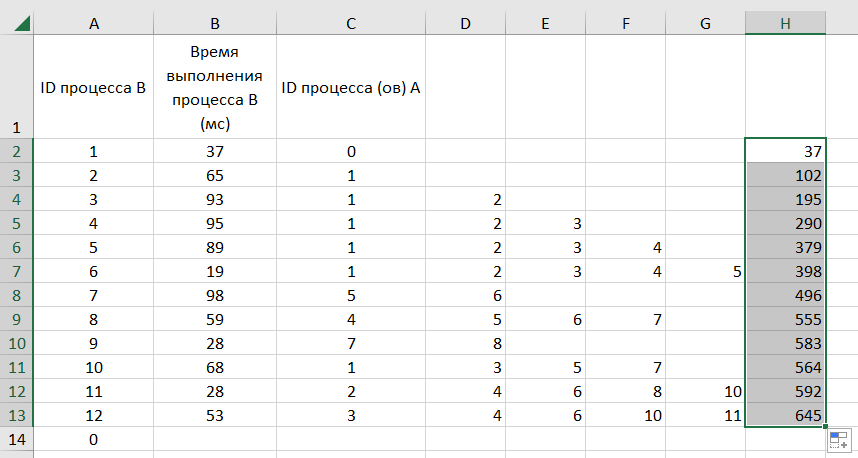Select the highlighted column H header
The image size is (858, 458).
pos(785,24)
